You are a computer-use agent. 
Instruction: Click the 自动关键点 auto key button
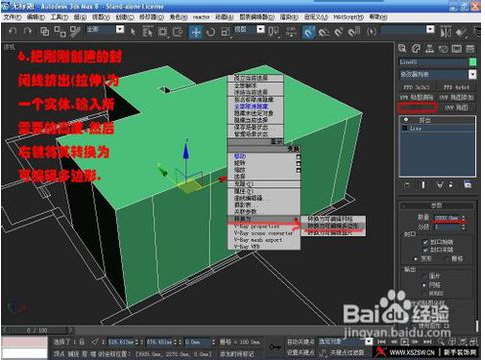point(300,342)
